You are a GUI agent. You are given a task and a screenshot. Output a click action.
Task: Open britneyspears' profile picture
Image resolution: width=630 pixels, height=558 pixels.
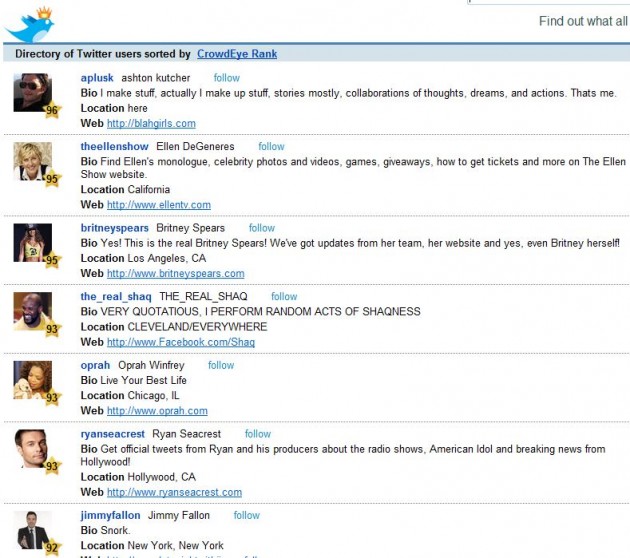coord(33,243)
